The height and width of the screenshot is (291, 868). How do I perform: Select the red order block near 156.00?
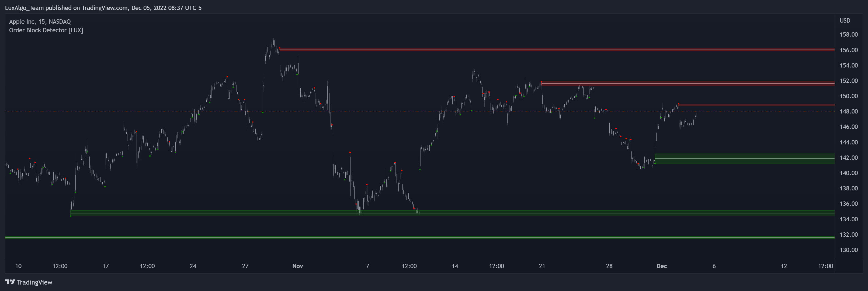point(557,49)
